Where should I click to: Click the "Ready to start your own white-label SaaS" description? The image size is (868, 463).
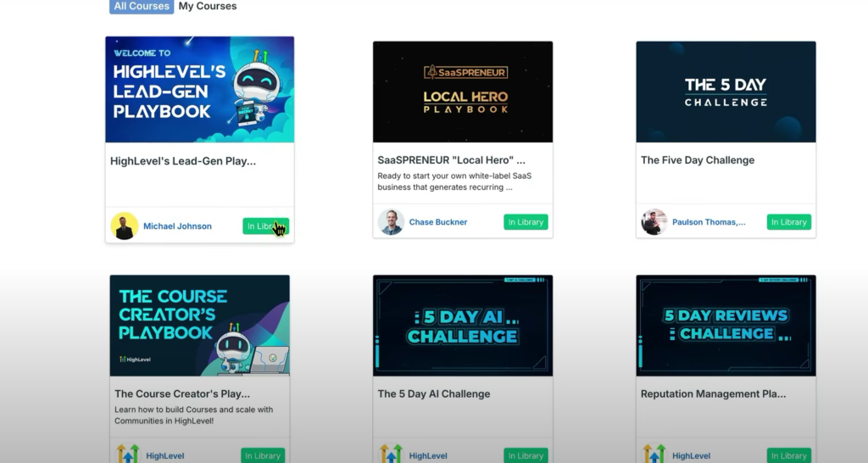click(x=454, y=181)
